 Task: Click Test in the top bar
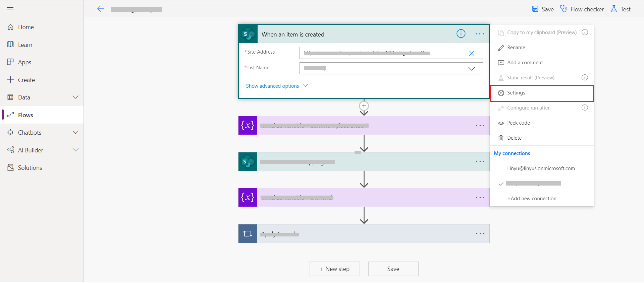pyautogui.click(x=621, y=9)
